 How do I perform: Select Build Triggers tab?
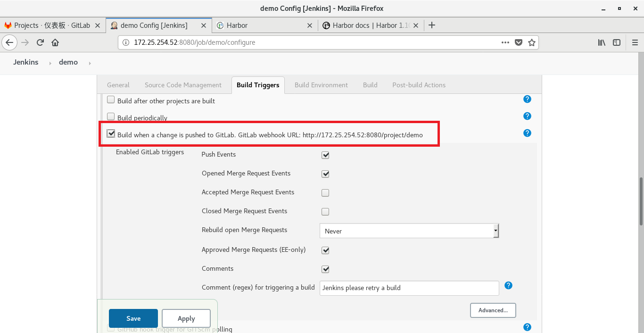[258, 85]
